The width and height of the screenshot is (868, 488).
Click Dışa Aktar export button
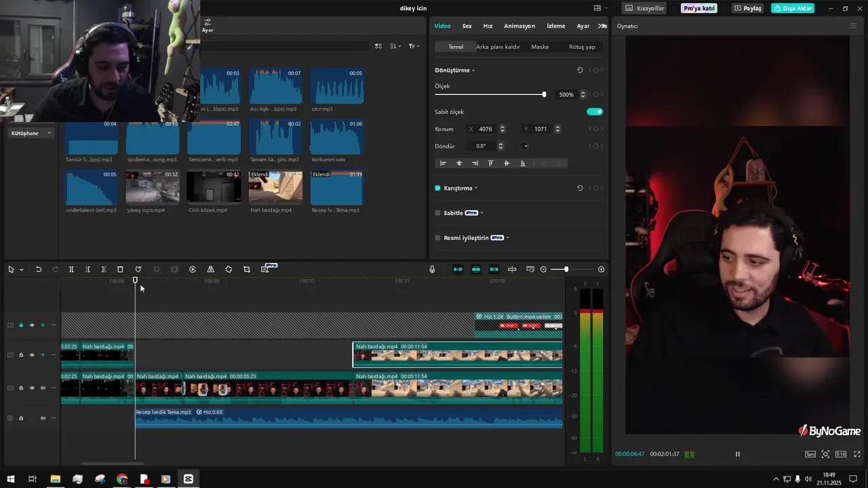793,8
